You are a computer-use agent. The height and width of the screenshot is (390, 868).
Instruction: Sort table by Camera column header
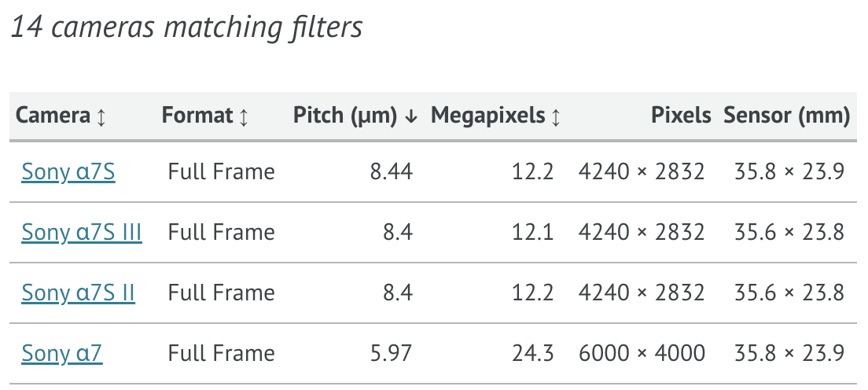point(53,116)
